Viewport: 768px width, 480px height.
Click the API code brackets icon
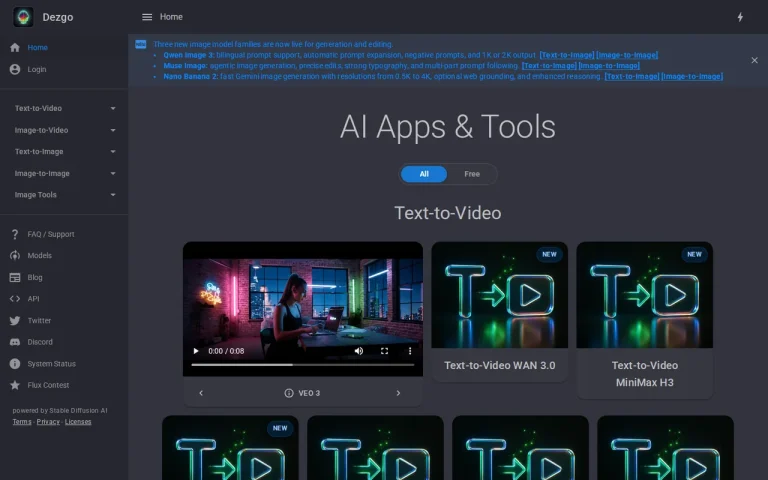click(15, 298)
